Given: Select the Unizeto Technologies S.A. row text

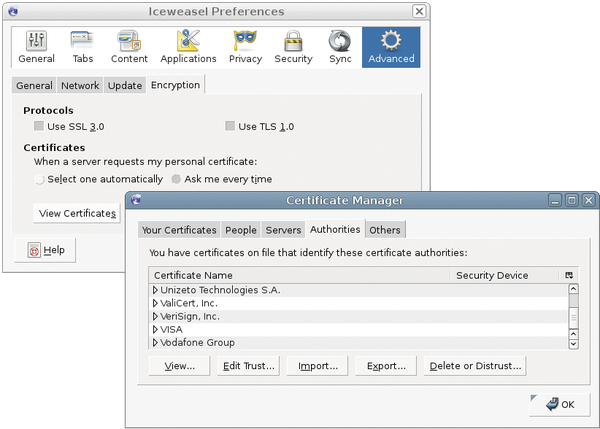Looking at the screenshot, I should click(220, 290).
